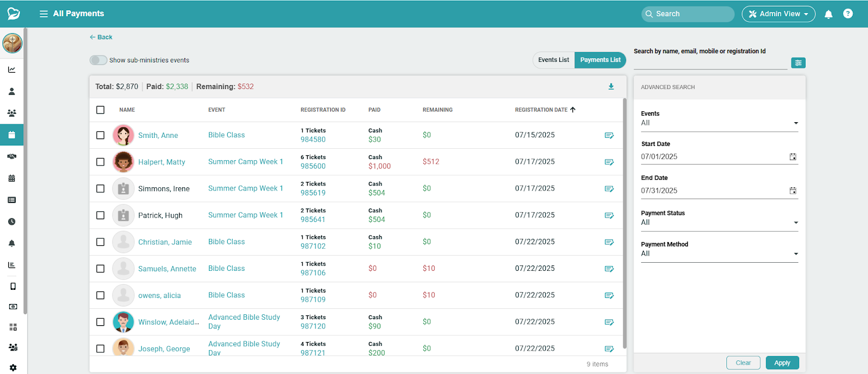
Task: Sort by the Name column header
Action: 127,110
